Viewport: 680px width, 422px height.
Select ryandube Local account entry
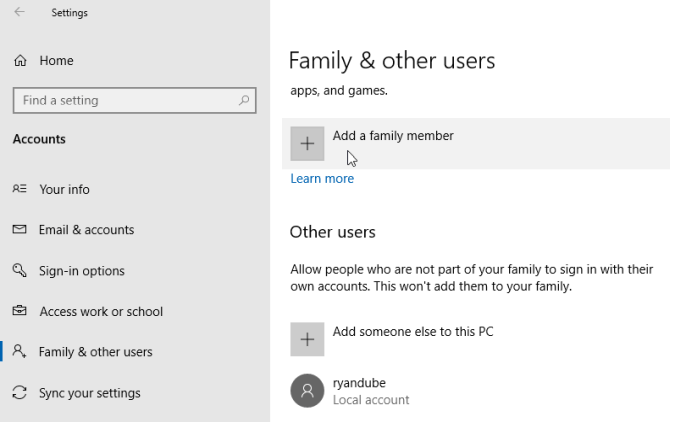pyautogui.click(x=371, y=391)
